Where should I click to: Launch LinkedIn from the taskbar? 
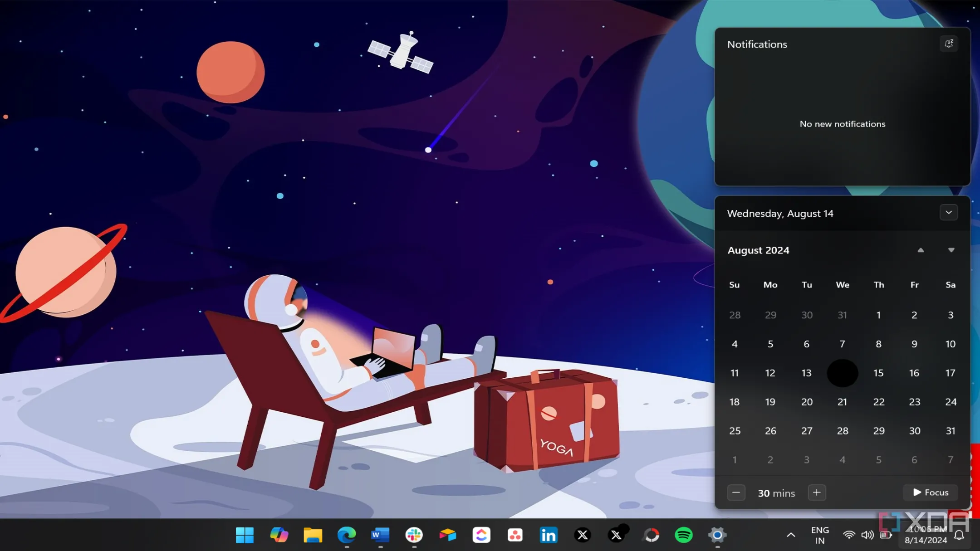coord(549,535)
